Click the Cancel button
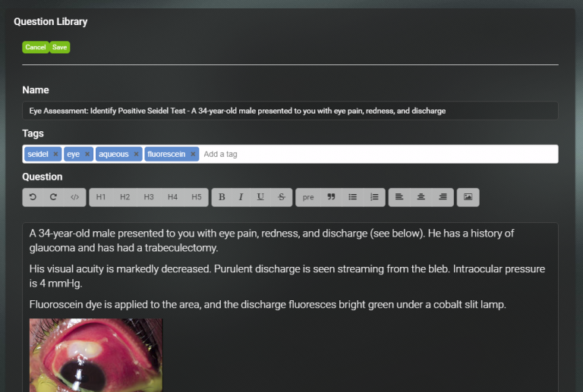Viewport: 583px width, 392px height. pyautogui.click(x=36, y=47)
